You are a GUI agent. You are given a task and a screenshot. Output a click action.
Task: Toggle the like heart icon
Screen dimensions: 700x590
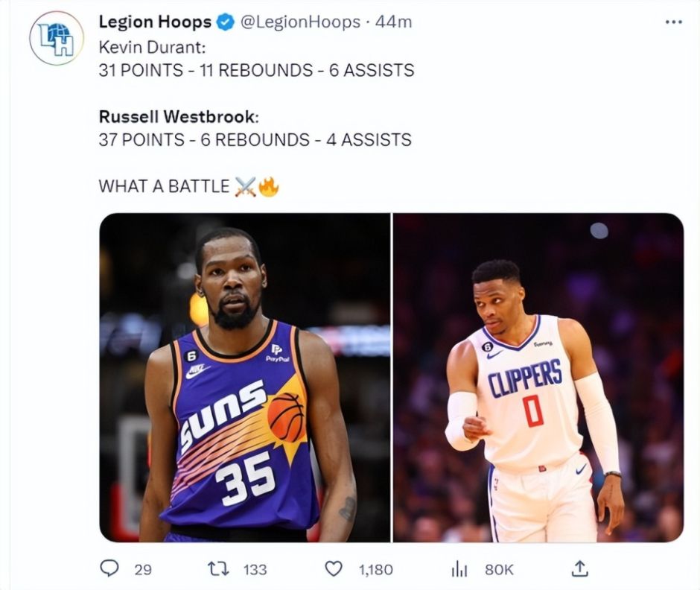tap(334, 568)
